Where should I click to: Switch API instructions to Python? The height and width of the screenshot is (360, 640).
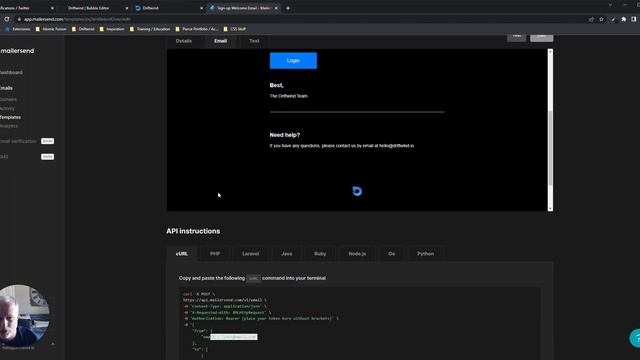click(425, 253)
